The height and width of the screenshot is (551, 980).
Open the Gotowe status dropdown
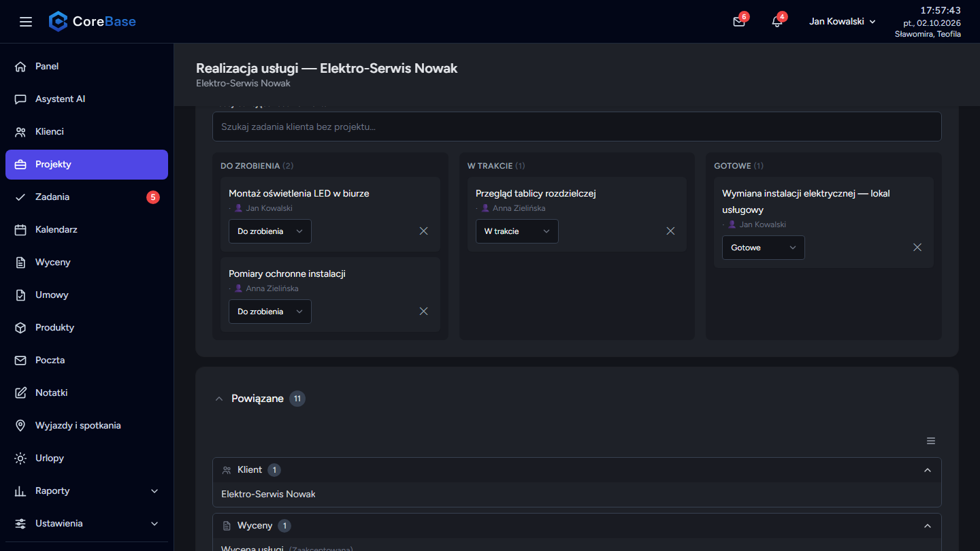coord(764,248)
